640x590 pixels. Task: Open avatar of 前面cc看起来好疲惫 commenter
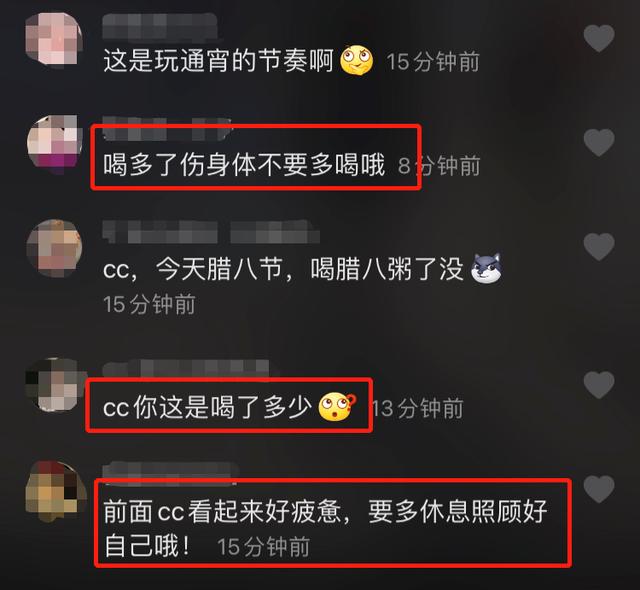click(55, 492)
